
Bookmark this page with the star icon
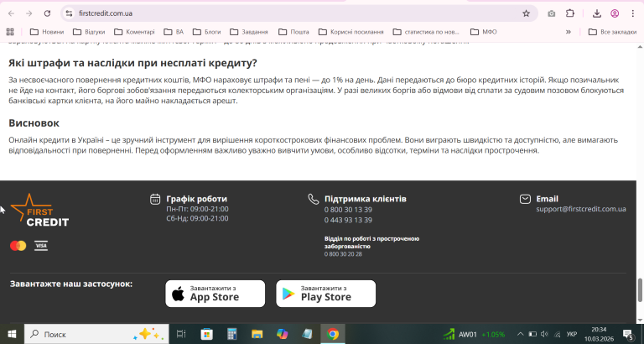(526, 13)
